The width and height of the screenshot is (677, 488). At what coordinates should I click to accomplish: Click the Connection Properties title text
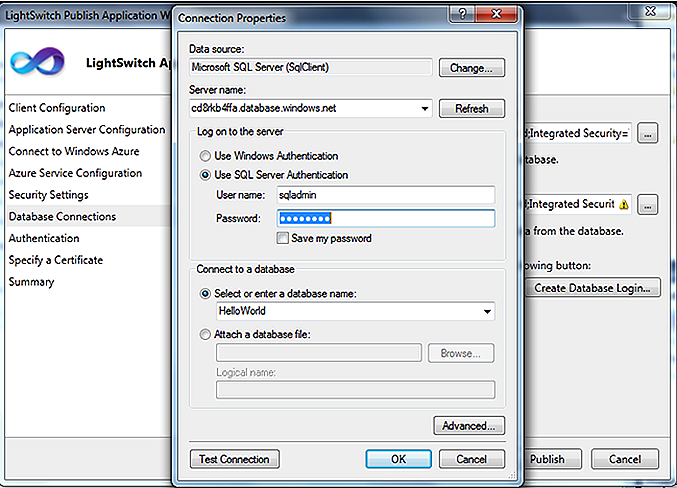click(x=232, y=18)
